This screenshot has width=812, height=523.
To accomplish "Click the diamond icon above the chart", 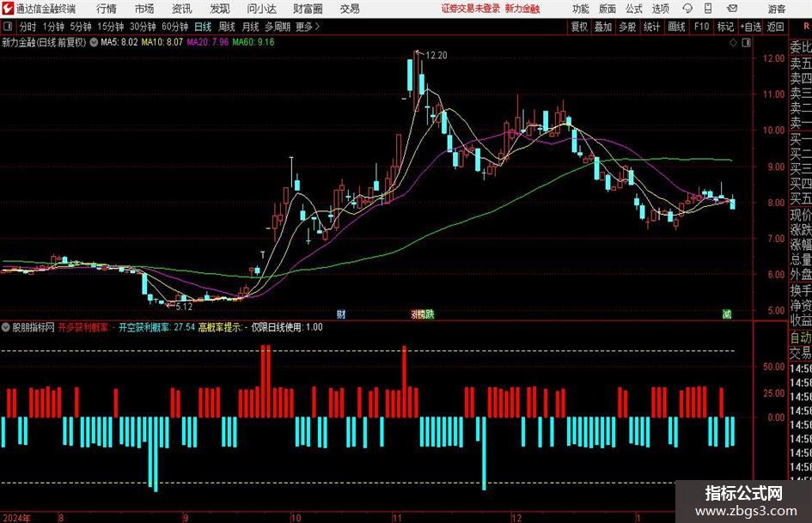I will 733,43.
